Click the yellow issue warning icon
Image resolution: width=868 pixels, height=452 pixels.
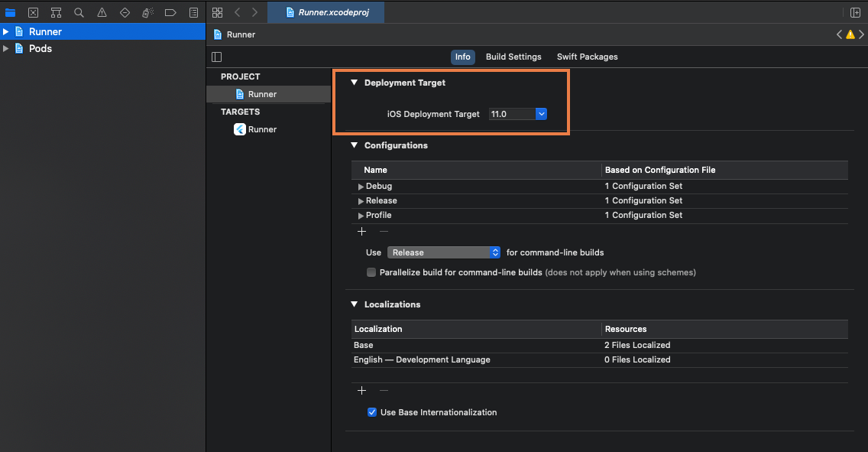[850, 34]
